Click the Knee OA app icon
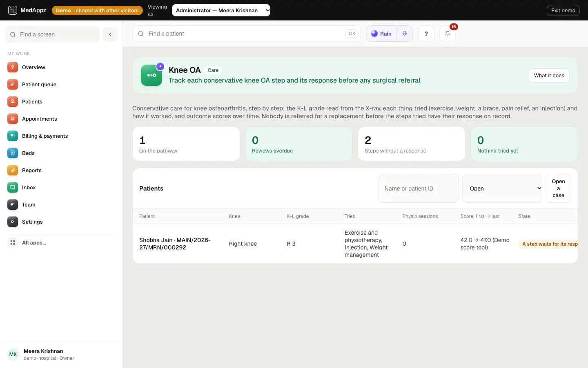Image resolution: width=588 pixels, height=368 pixels. pos(151,75)
